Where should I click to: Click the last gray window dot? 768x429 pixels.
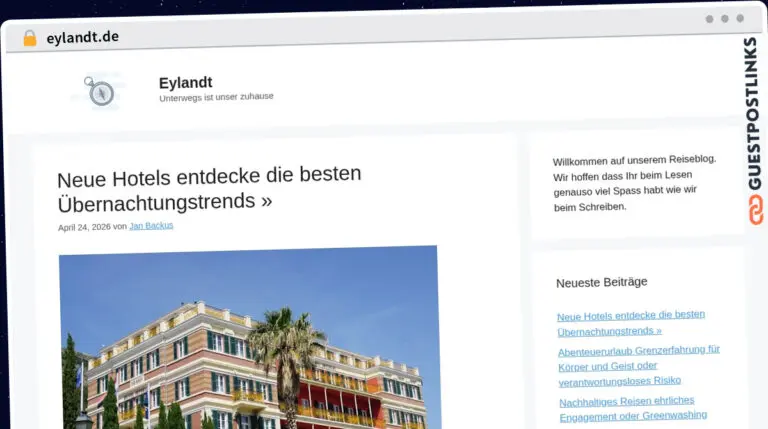pos(740,18)
